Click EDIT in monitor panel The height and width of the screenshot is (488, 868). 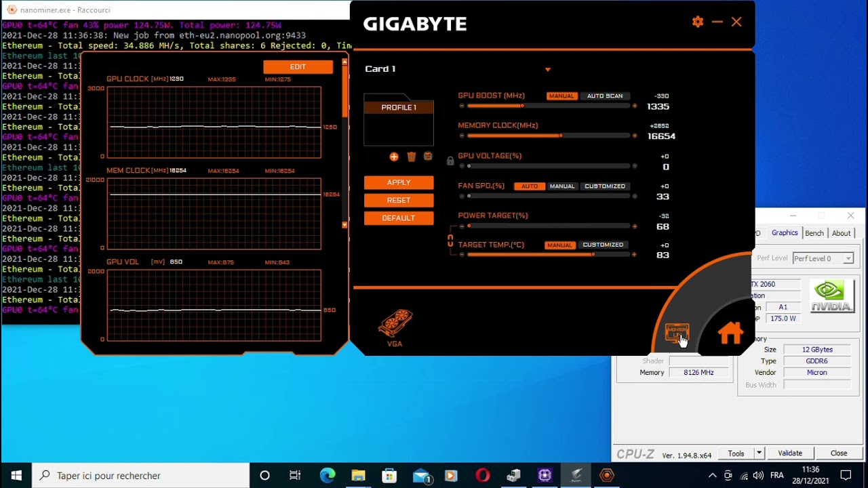click(298, 66)
